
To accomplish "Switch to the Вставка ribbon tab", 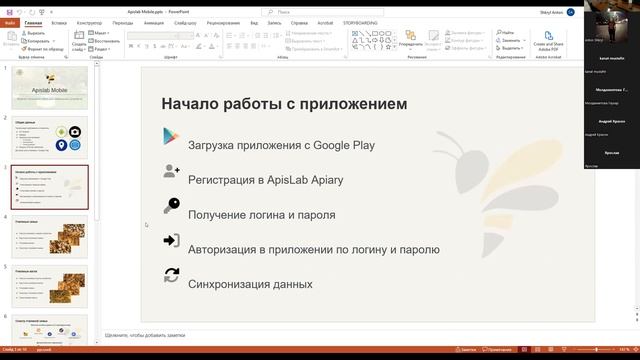I will (59, 23).
